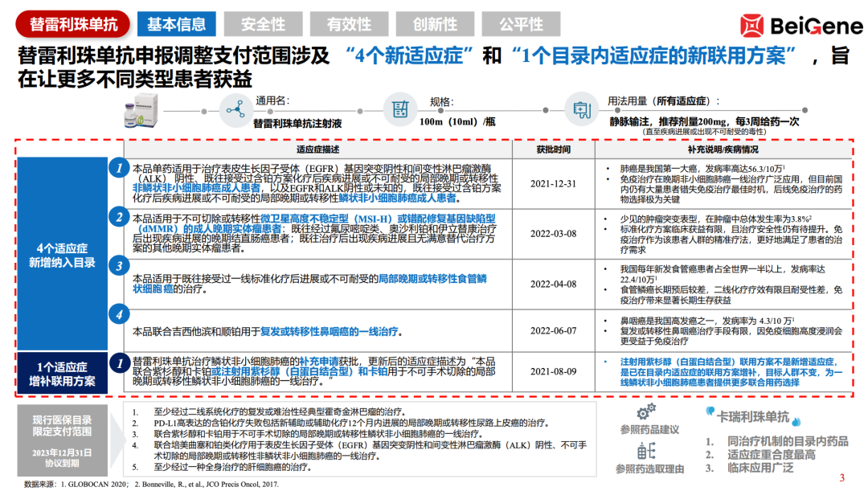This screenshot has width=868, height=491.
Task: Click the 适应症描述 column header
Action: 317,149
